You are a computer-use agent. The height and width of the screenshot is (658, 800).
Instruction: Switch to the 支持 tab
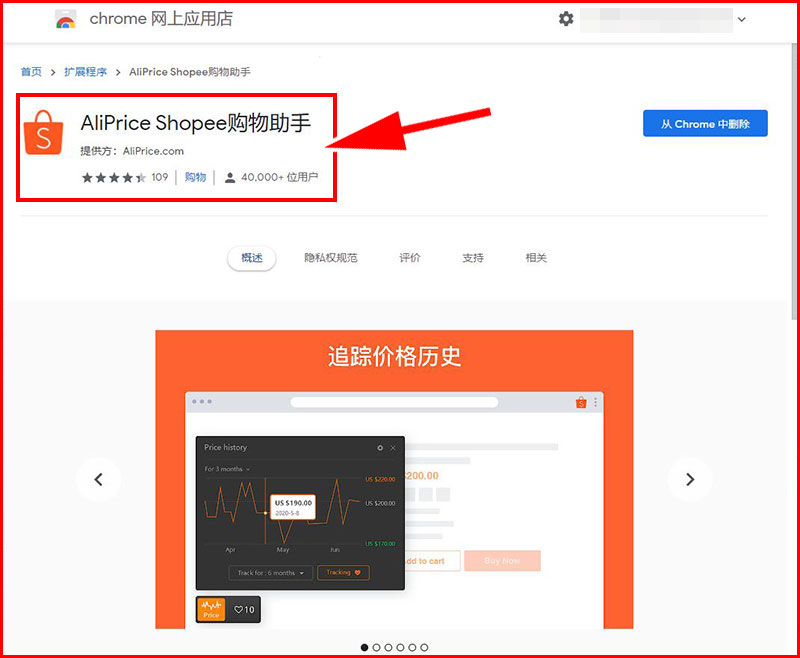472,258
